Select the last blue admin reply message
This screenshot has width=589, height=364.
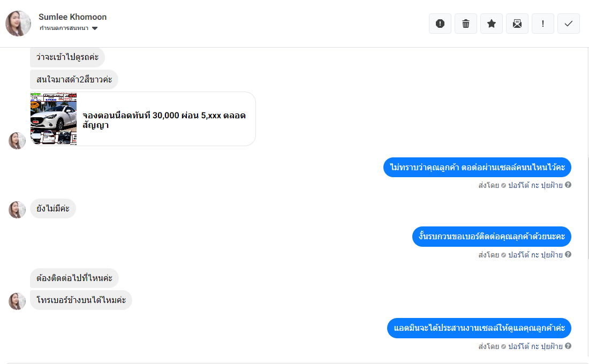pos(479,328)
